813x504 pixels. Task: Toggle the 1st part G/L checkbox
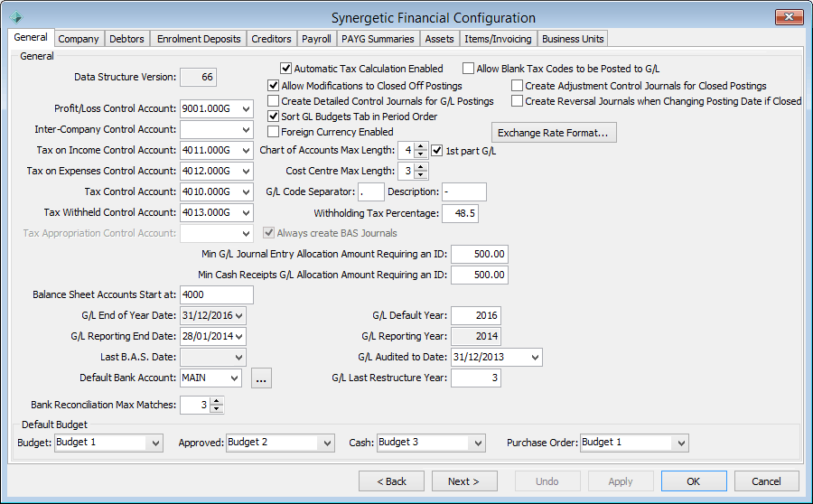click(x=437, y=151)
